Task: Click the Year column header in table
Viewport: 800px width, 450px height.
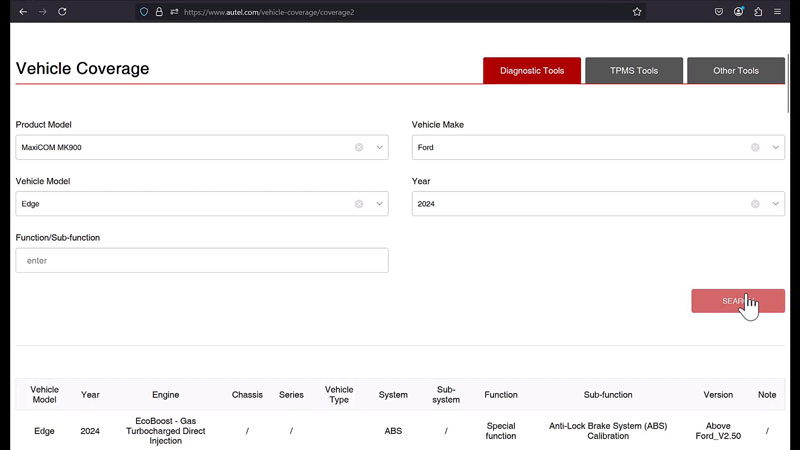Action: coord(90,395)
